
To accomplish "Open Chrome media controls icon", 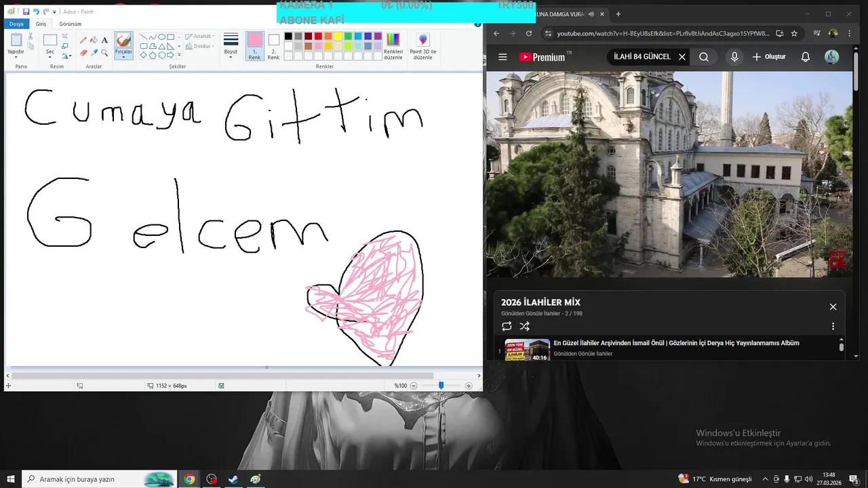I will pos(816,33).
